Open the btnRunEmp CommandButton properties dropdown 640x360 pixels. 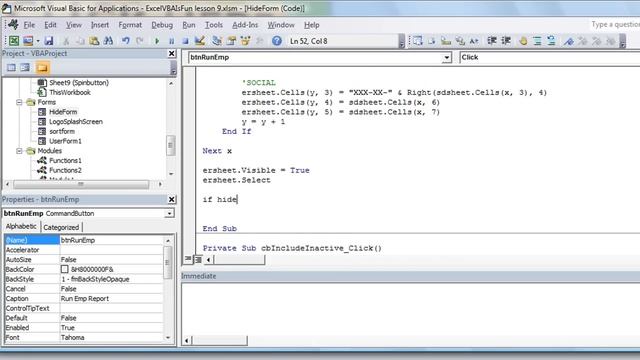click(x=169, y=213)
